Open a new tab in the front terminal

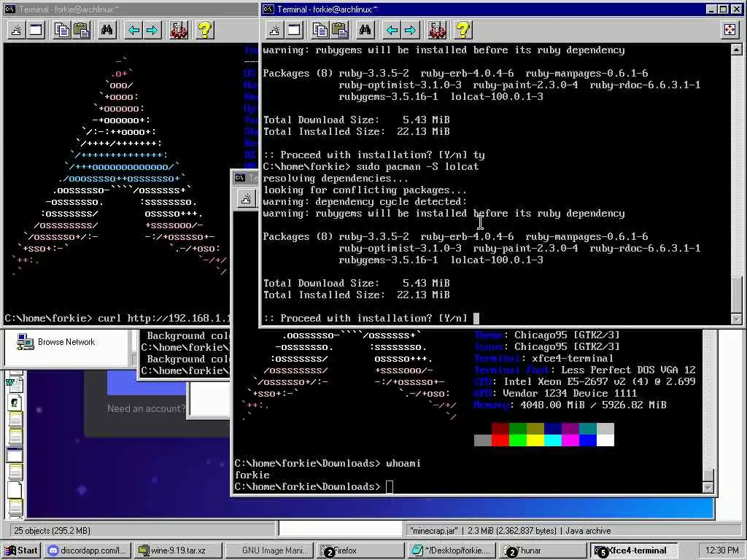click(x=275, y=31)
